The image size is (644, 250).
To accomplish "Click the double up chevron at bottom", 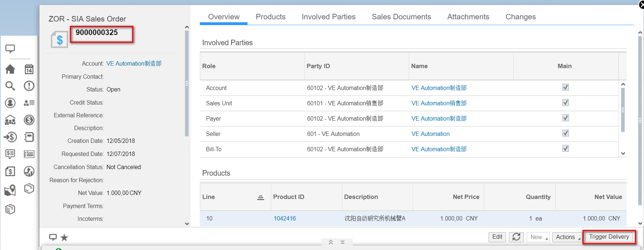I will tap(331, 242).
